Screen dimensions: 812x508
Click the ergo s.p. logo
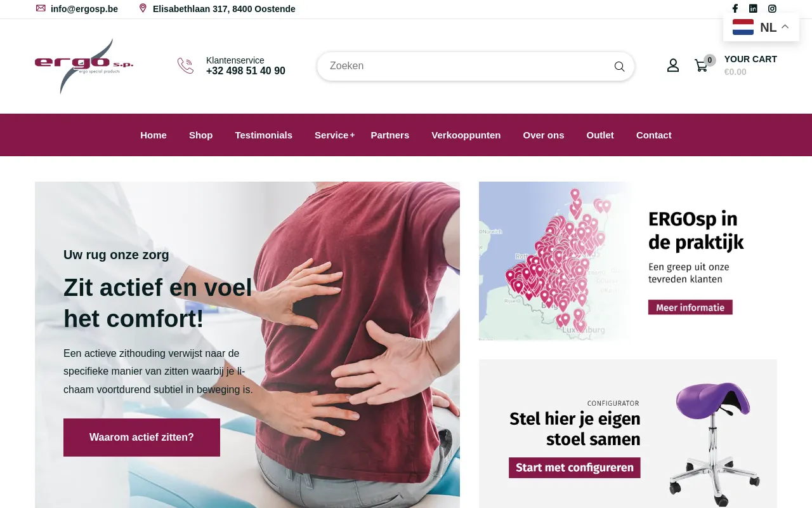[x=84, y=66]
